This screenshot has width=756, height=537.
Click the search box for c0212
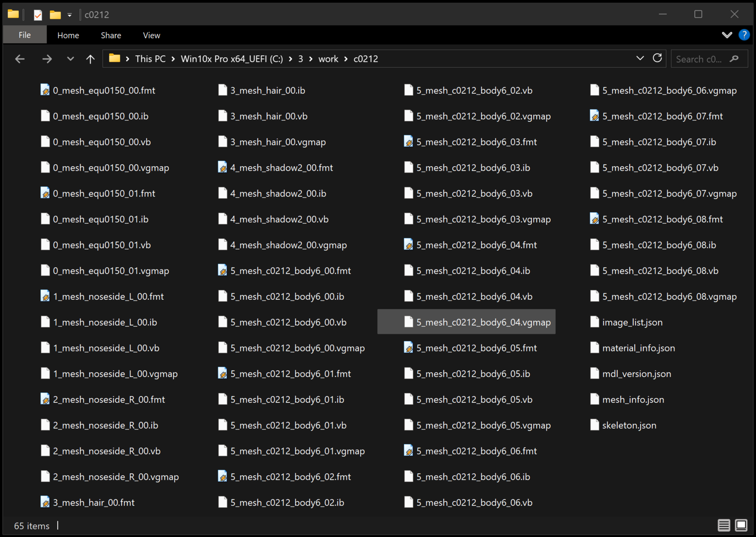point(701,59)
